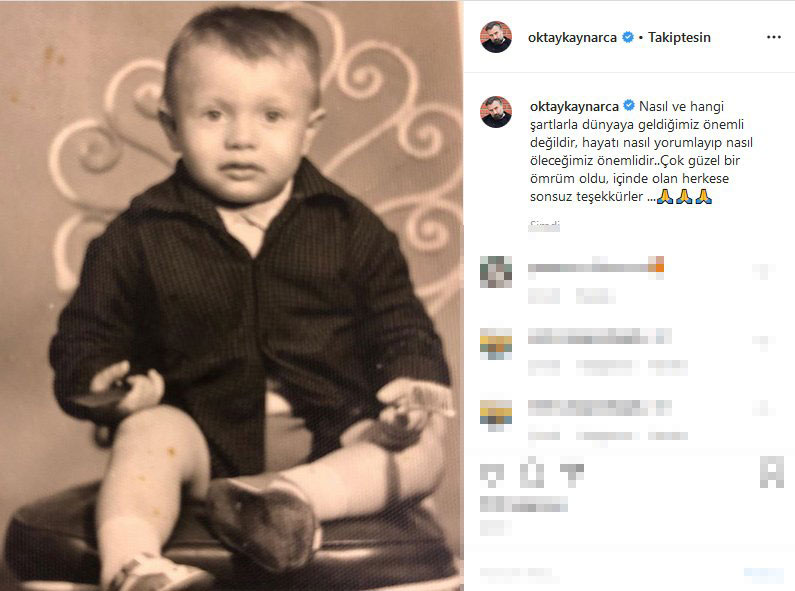Click the comment bubble icon below the comments

tap(533, 471)
